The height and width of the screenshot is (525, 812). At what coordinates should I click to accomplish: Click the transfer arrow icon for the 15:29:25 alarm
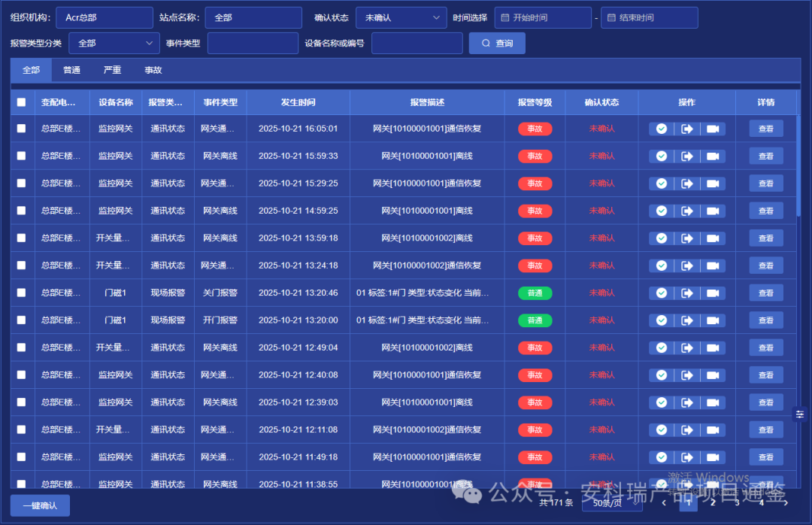coord(687,184)
